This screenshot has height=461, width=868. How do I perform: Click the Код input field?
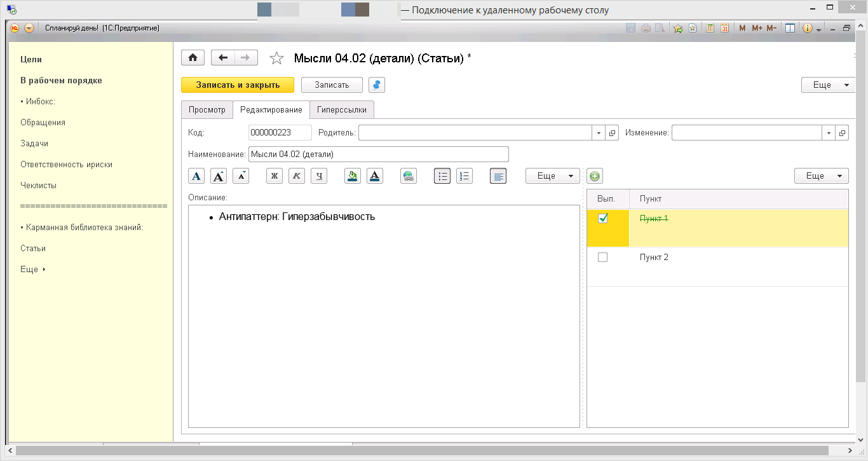(x=280, y=133)
